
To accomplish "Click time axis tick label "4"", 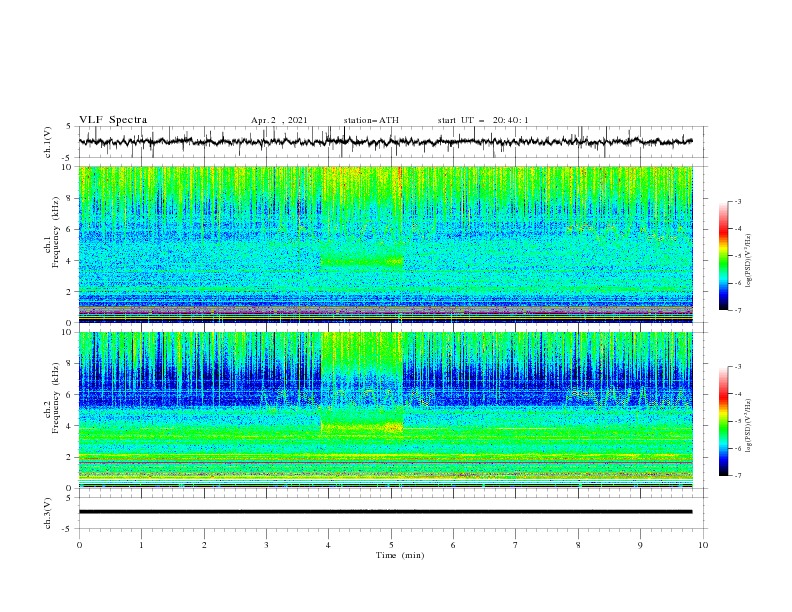I will point(328,545).
